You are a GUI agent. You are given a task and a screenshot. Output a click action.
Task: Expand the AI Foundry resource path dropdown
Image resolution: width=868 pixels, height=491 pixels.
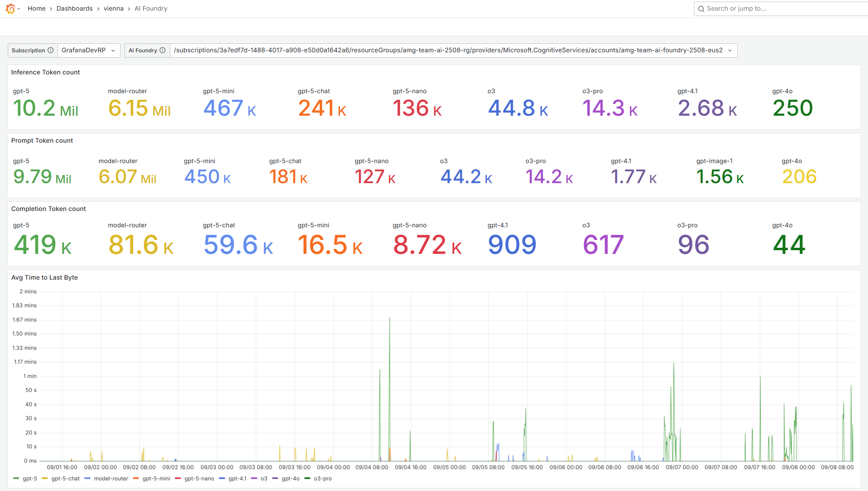pos(730,50)
